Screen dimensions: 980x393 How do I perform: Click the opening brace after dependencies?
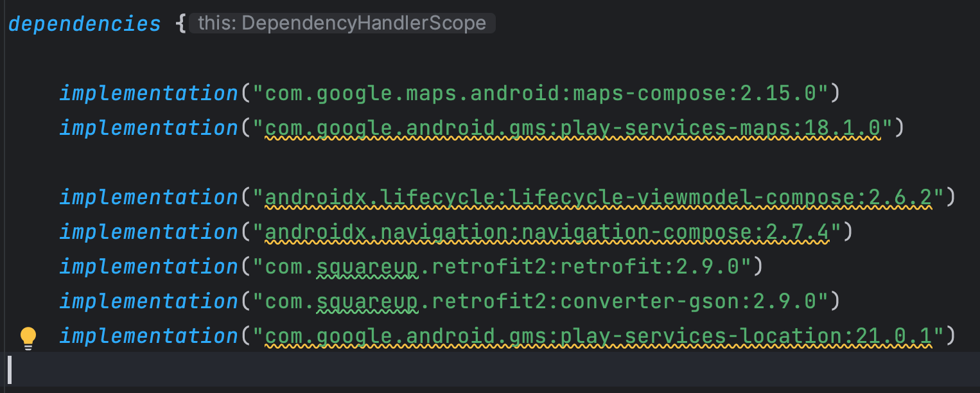[x=180, y=24]
